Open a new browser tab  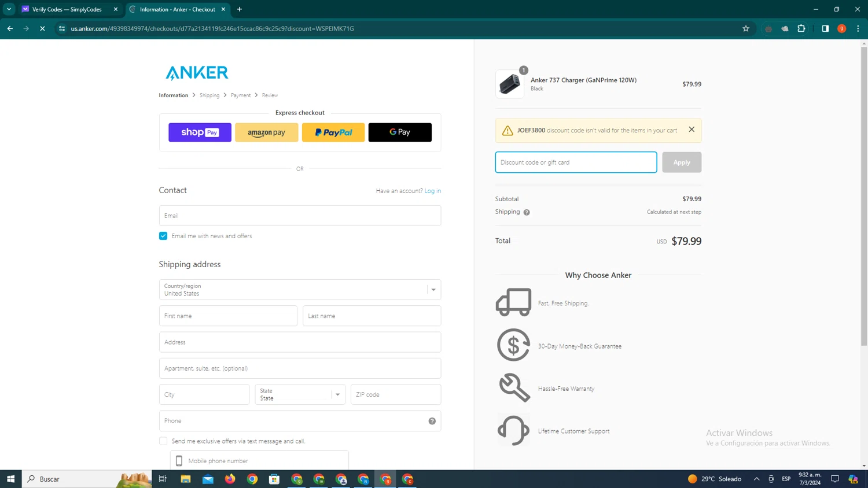click(240, 9)
